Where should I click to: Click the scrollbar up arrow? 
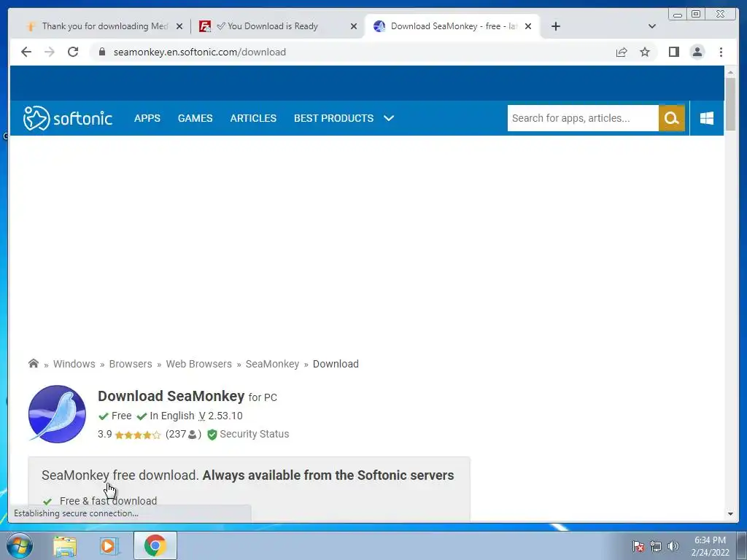click(x=730, y=72)
